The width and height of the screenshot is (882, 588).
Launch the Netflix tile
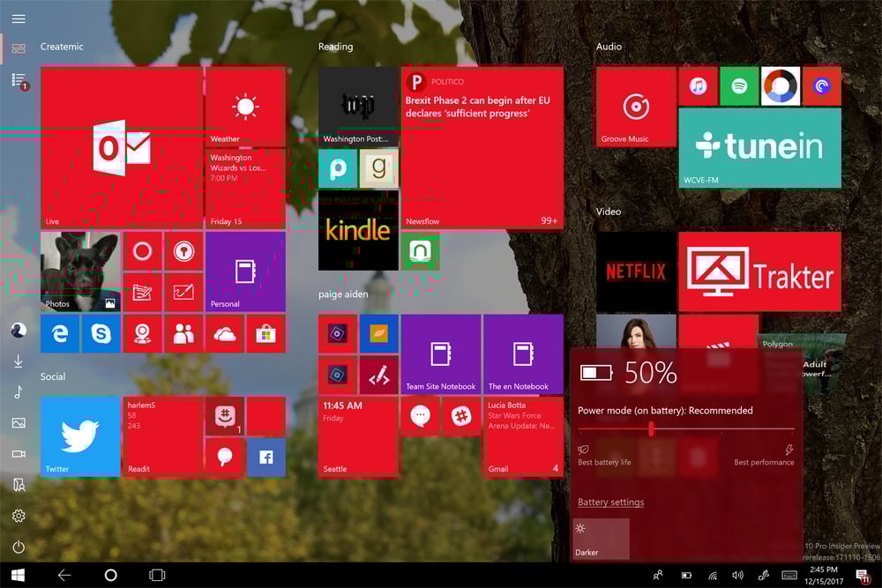coord(636,272)
